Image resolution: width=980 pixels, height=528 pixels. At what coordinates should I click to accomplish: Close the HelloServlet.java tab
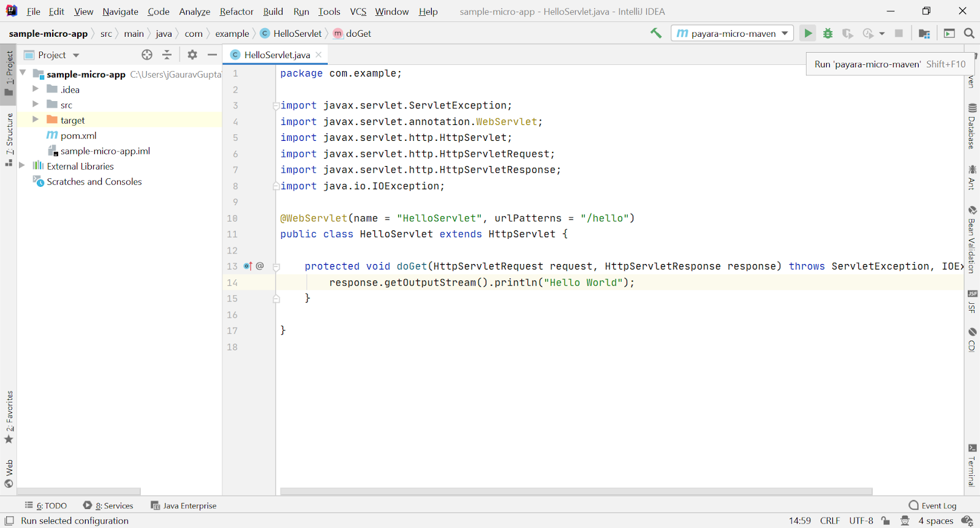click(x=318, y=55)
